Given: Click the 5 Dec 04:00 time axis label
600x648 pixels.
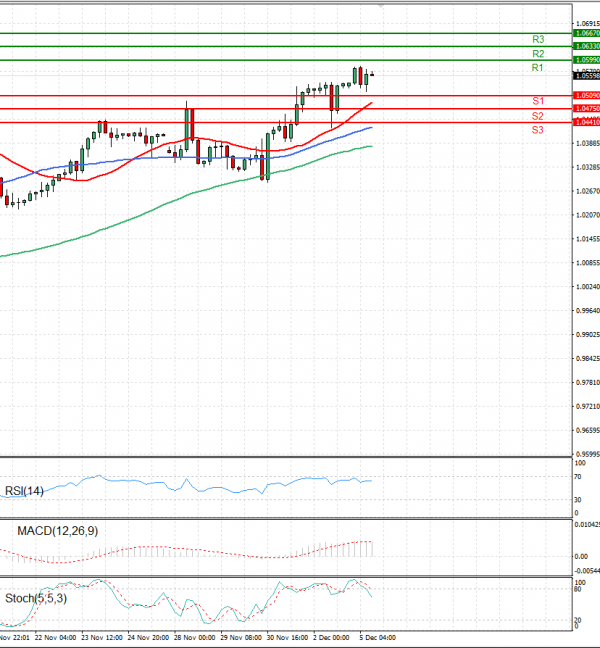Looking at the screenshot, I should click(x=377, y=636).
